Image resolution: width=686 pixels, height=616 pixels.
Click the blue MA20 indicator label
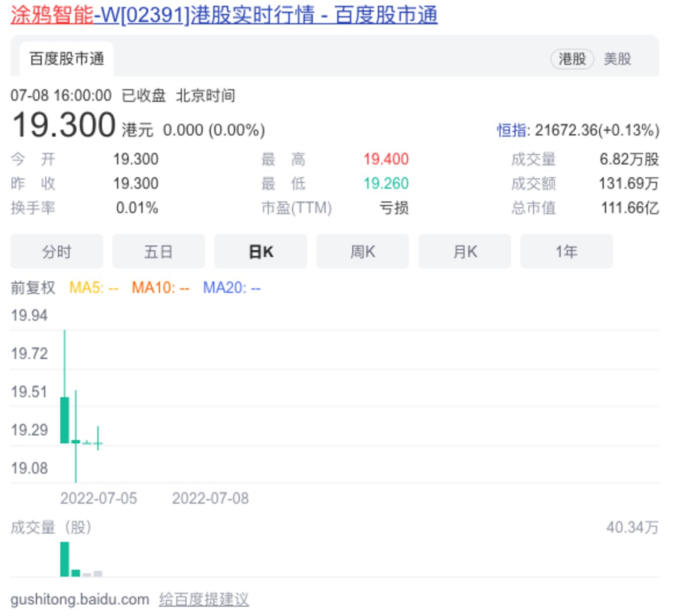(x=232, y=287)
